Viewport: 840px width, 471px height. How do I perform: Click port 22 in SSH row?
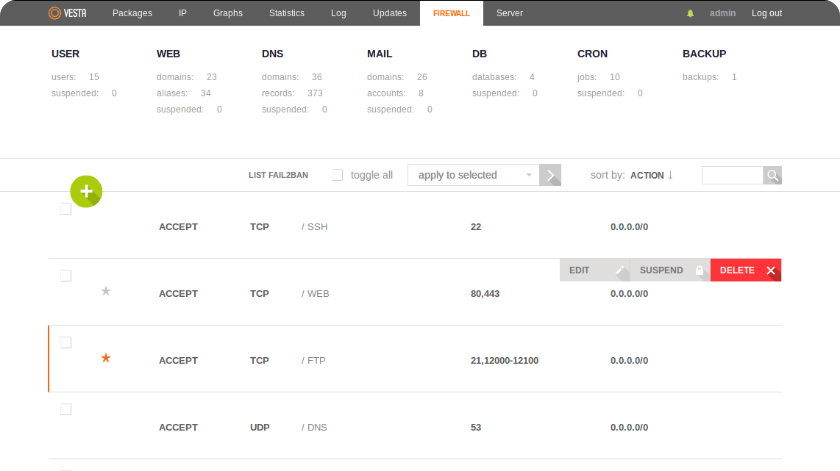[476, 227]
